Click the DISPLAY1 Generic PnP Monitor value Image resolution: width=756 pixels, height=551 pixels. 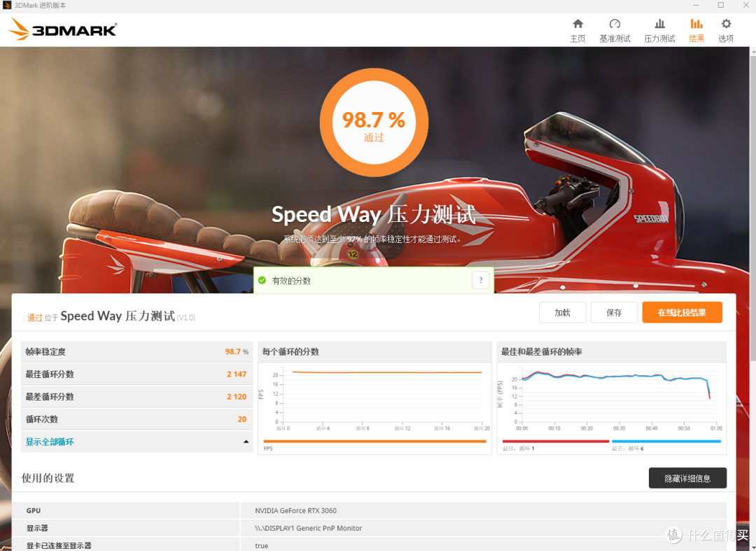click(x=309, y=528)
